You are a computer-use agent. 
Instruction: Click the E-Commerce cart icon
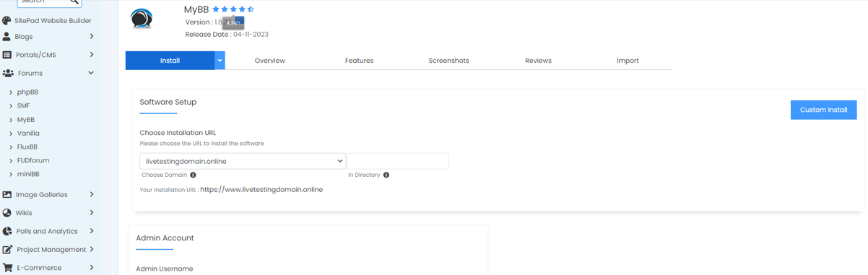[x=7, y=268]
